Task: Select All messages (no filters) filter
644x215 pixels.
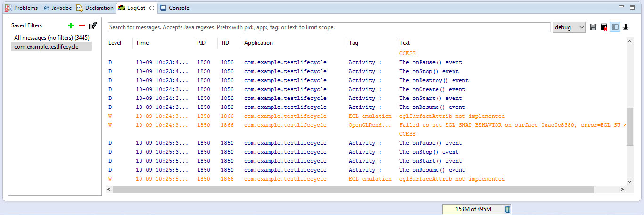Action: pyautogui.click(x=52, y=37)
